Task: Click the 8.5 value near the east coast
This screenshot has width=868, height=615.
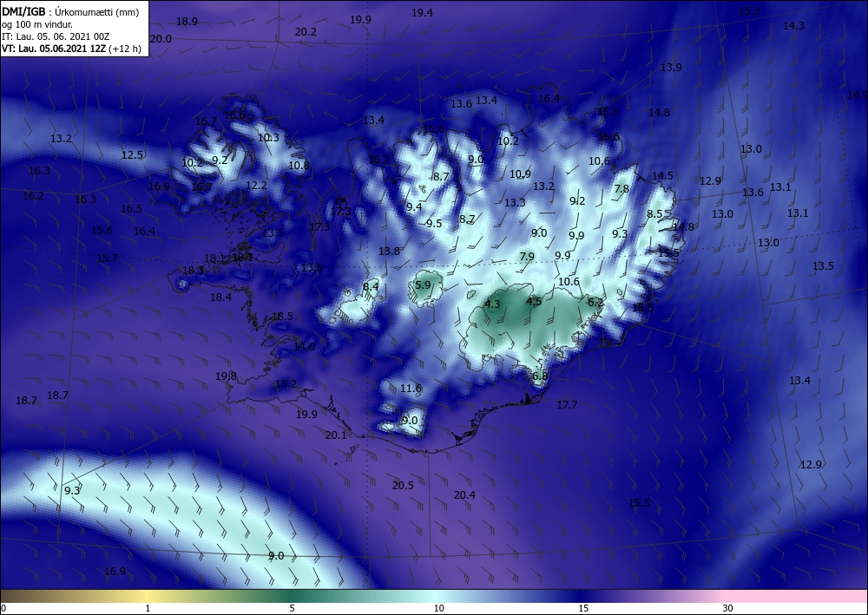Action: click(x=654, y=213)
